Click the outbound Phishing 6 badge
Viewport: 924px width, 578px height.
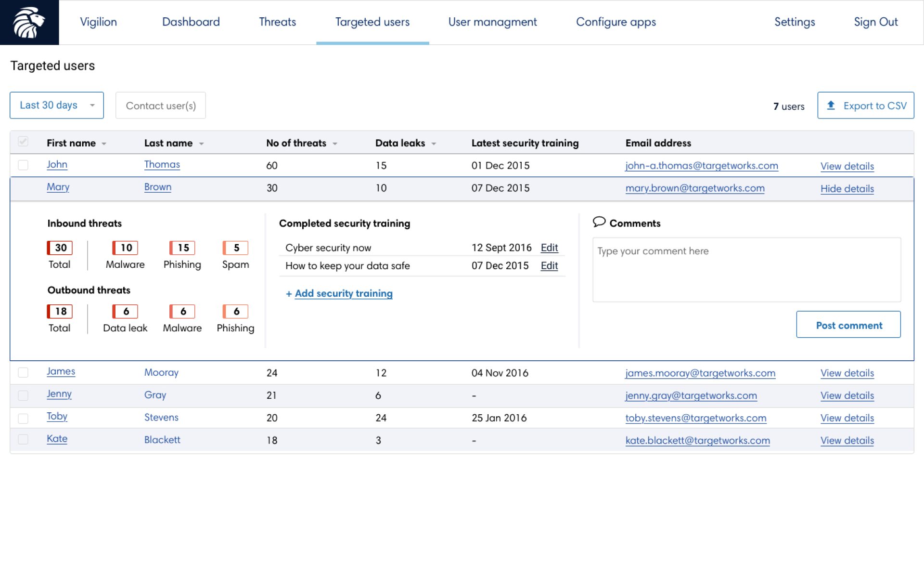tap(235, 311)
